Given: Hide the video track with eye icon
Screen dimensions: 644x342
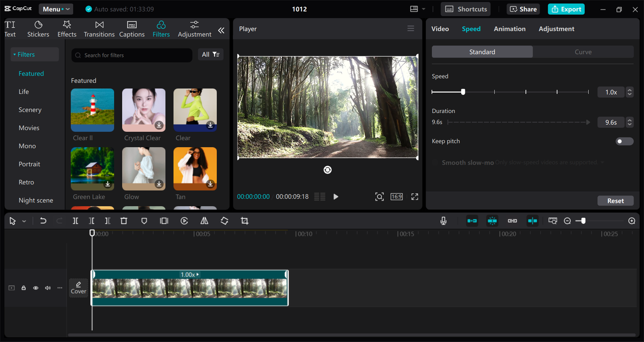Looking at the screenshot, I should click(x=36, y=288).
